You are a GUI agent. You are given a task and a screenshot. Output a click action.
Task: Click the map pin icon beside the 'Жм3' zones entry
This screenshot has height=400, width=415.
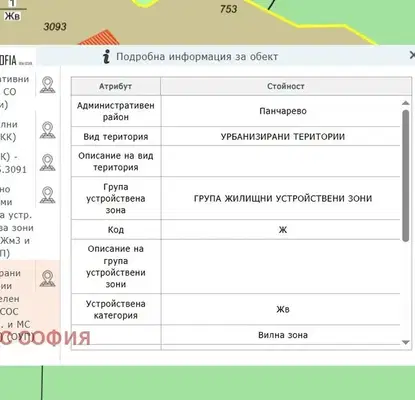point(48,195)
